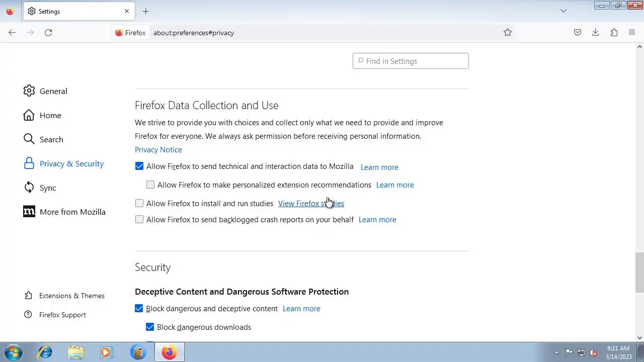Open Learn more for technical data
644x362 pixels.
point(379,167)
